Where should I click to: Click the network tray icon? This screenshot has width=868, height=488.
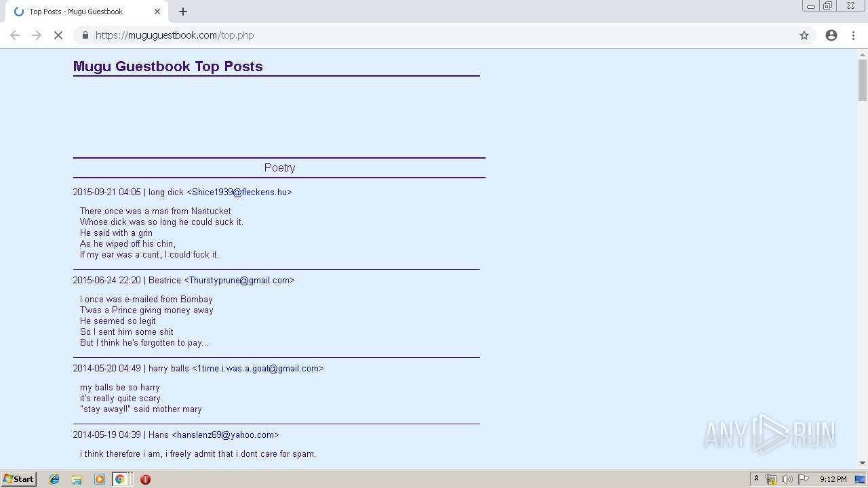tap(771, 479)
